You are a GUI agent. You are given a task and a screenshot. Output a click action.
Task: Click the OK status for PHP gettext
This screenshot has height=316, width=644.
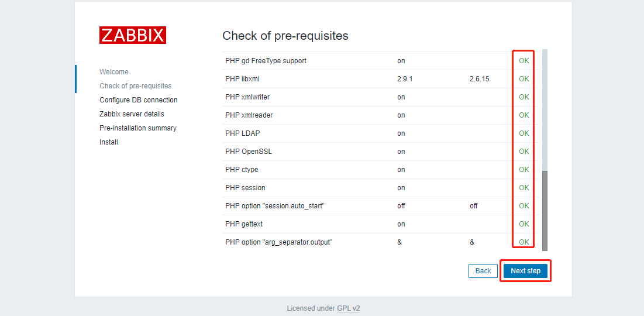(x=524, y=224)
